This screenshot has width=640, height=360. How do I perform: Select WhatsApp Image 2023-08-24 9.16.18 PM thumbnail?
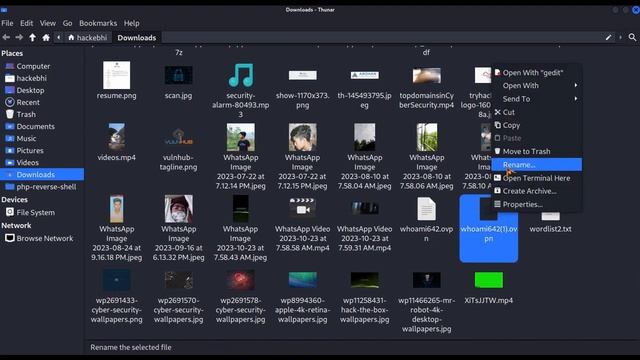116,209
